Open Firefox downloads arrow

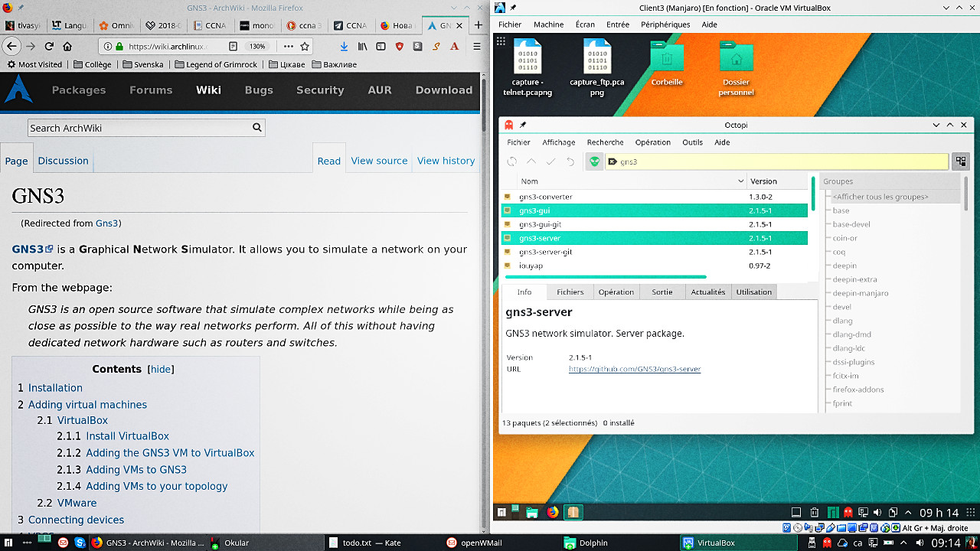click(344, 46)
